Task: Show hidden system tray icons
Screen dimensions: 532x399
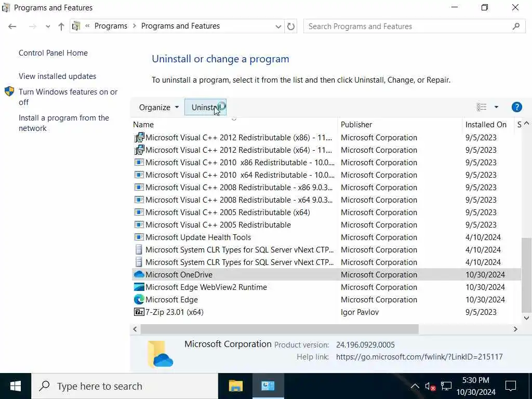Action: pyautogui.click(x=415, y=386)
